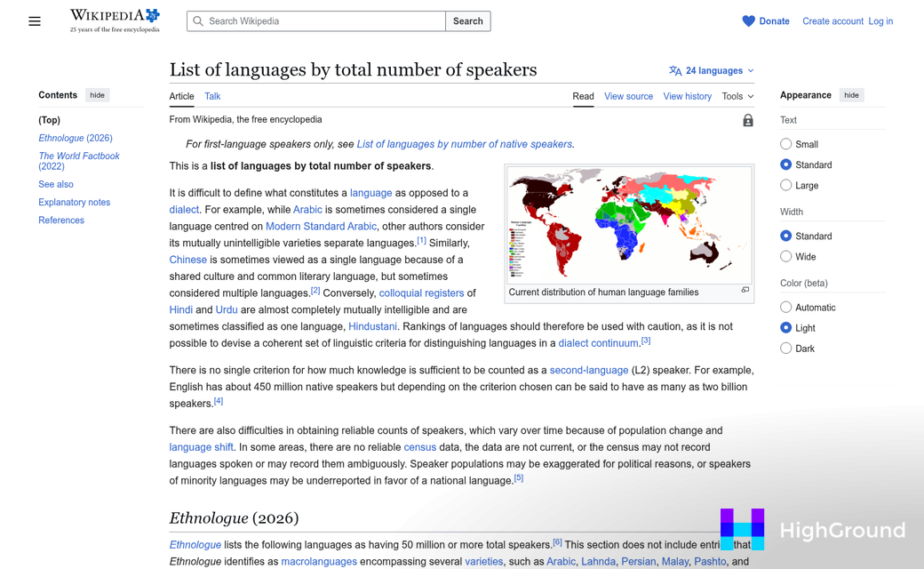Viewport: 924px width, 569px height.
Task: Open the Tools dropdown menu
Action: click(737, 96)
